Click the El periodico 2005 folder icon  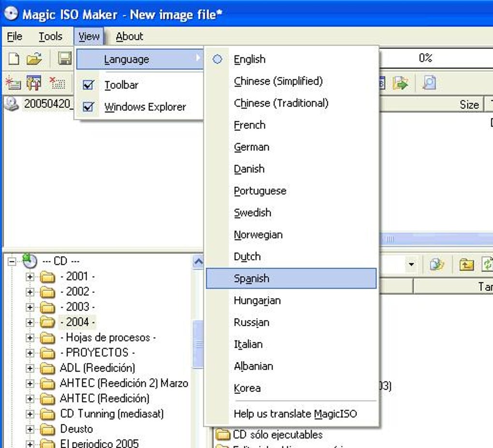(47, 444)
